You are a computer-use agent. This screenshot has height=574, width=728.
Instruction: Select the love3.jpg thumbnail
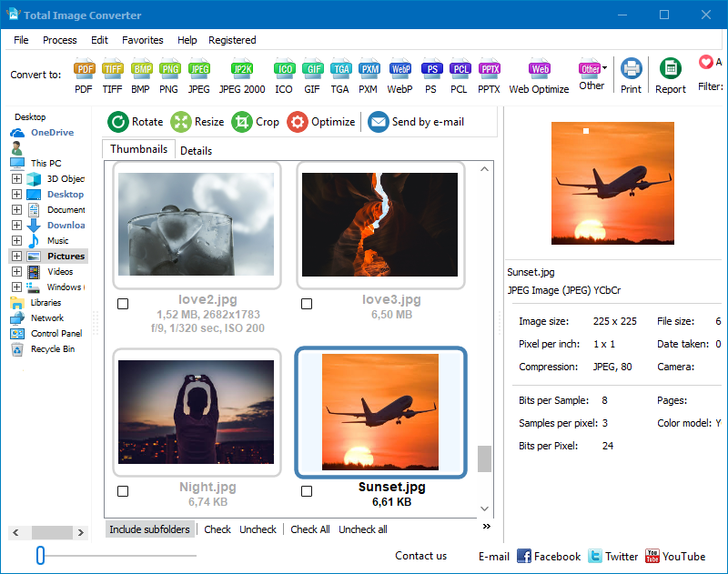[x=380, y=225]
